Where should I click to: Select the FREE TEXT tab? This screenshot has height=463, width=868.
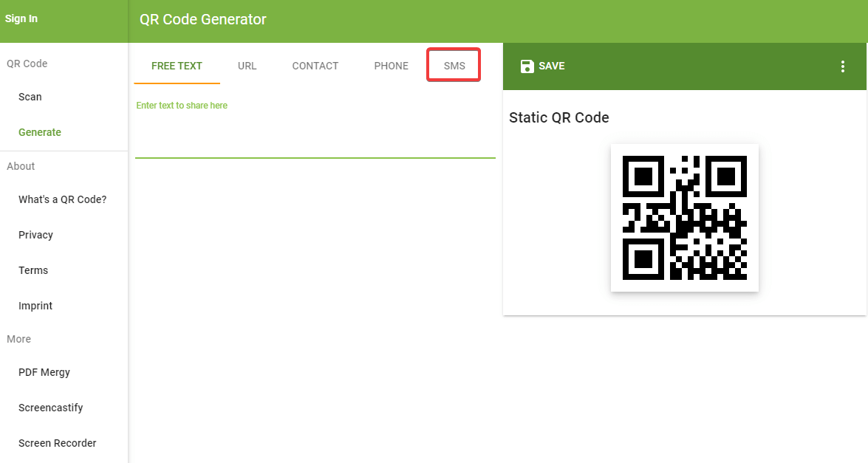pos(177,66)
